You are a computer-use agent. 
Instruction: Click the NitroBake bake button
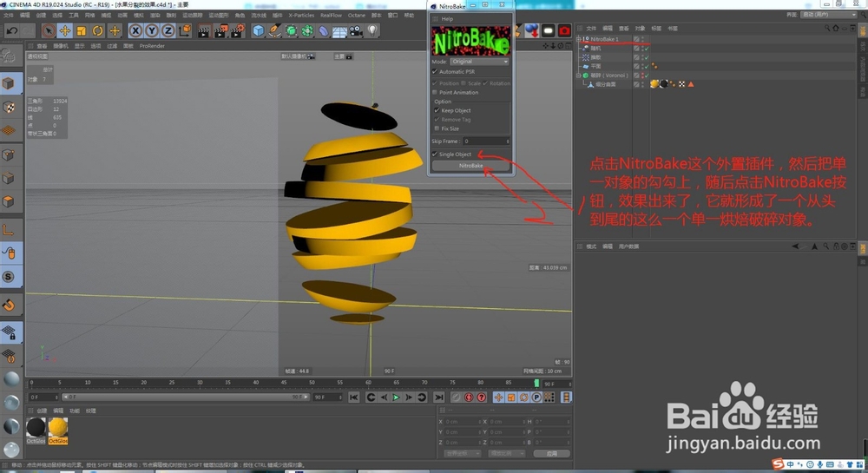click(x=471, y=166)
